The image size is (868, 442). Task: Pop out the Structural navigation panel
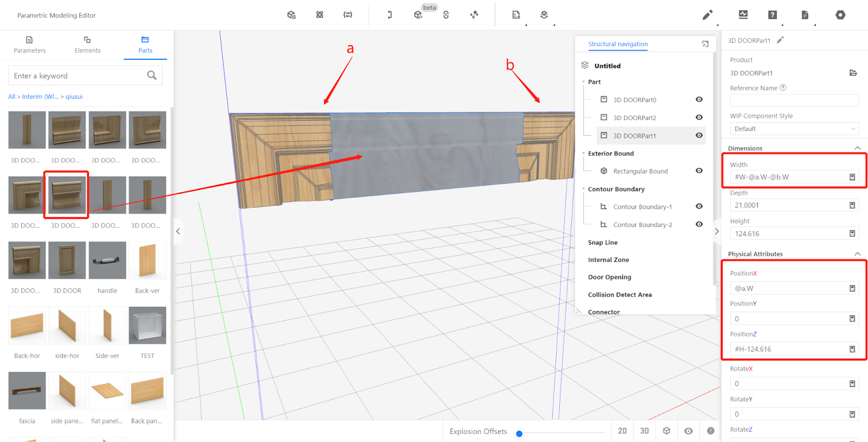click(x=705, y=44)
